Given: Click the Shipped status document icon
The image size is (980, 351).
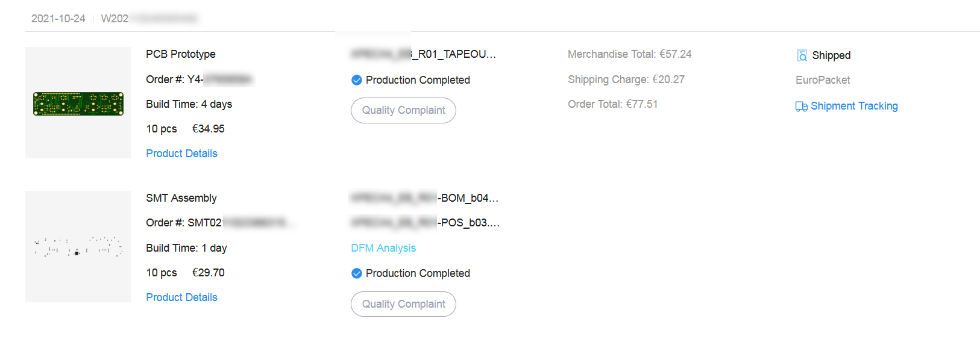Looking at the screenshot, I should [802, 55].
